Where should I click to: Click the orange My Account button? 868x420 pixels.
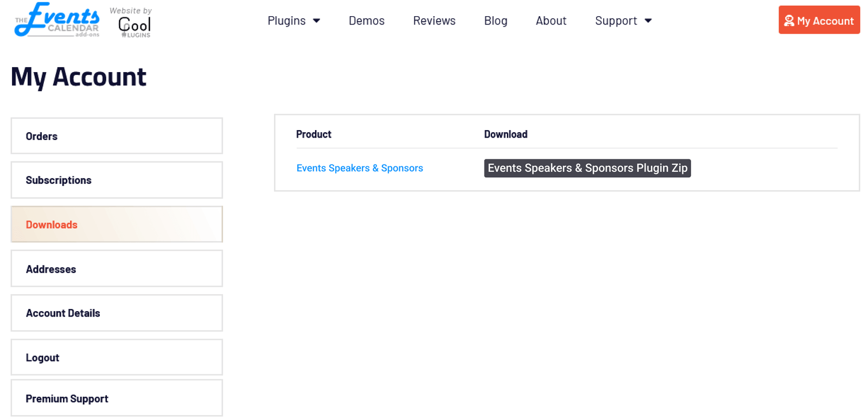tap(819, 20)
